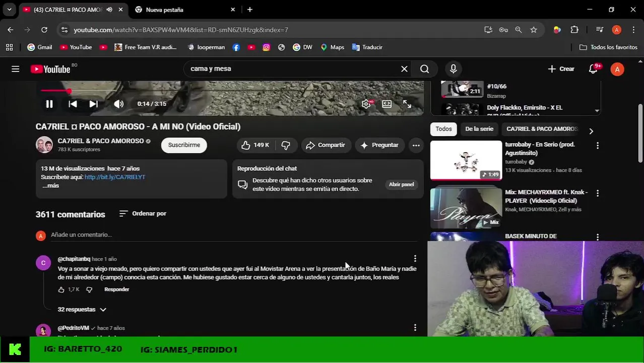Select the Todos filter chip
The height and width of the screenshot is (363, 644).
tap(443, 129)
